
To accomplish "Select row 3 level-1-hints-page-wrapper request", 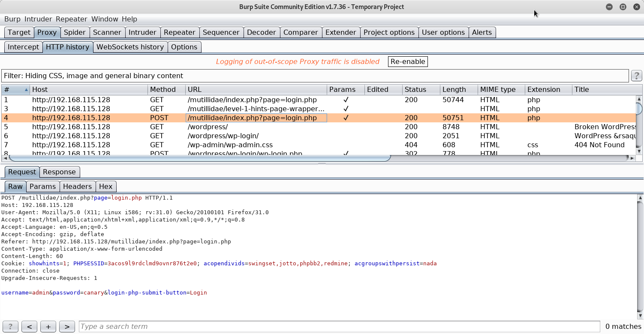I will 319,109.
